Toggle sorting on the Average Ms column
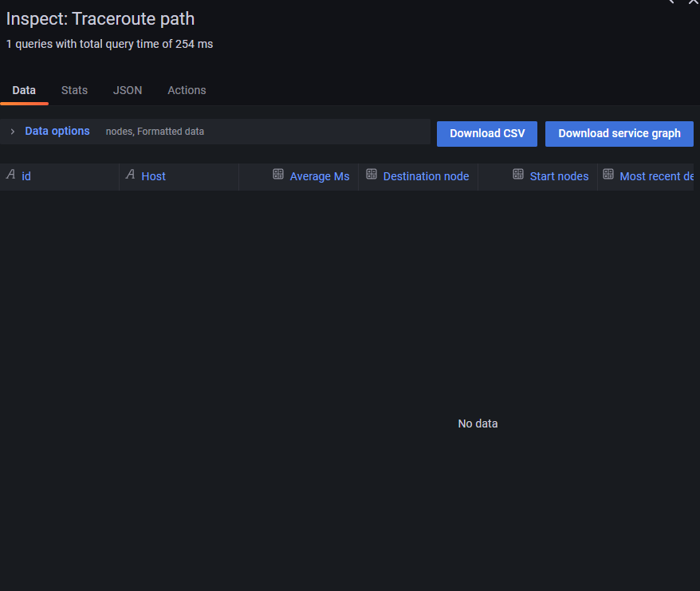Image resolution: width=700 pixels, height=591 pixels. click(x=319, y=175)
